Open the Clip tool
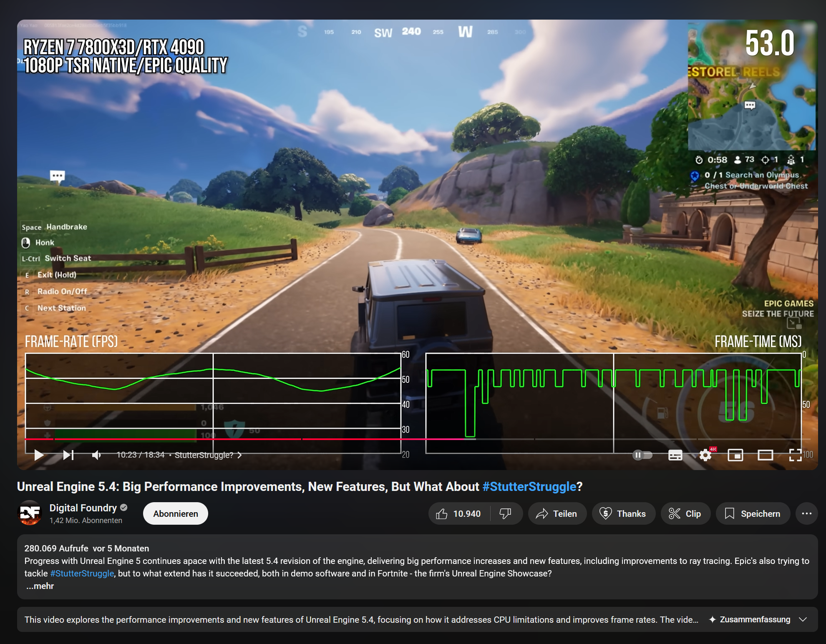Image resolution: width=826 pixels, height=644 pixels. point(685,513)
